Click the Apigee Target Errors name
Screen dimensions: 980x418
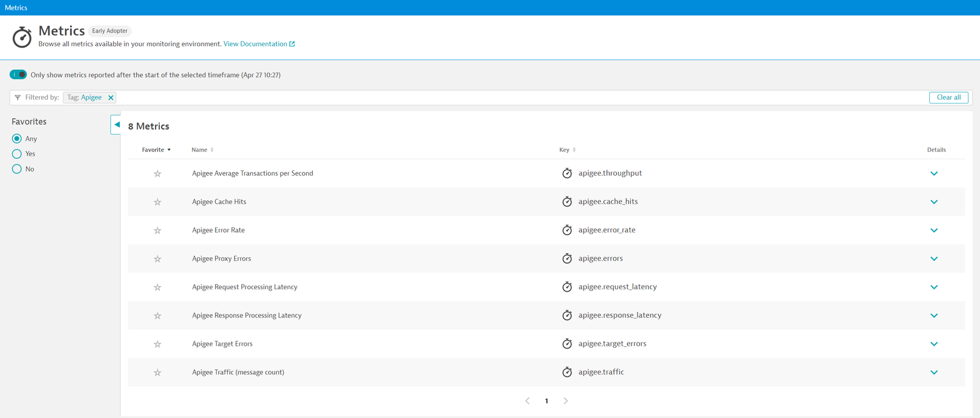pyautogui.click(x=222, y=344)
